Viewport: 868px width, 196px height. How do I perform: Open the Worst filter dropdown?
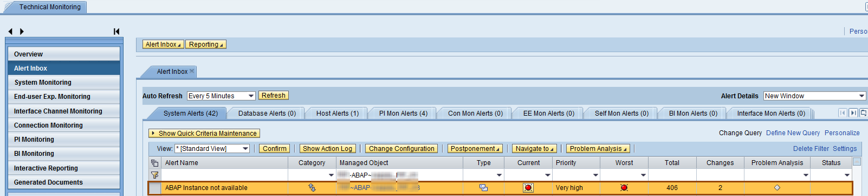tap(643, 175)
